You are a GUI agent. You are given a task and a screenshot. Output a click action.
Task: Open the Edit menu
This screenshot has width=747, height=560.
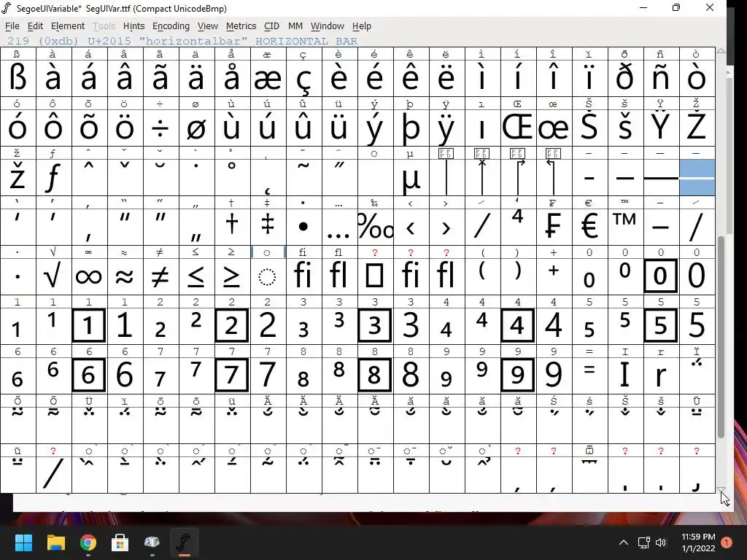35,26
